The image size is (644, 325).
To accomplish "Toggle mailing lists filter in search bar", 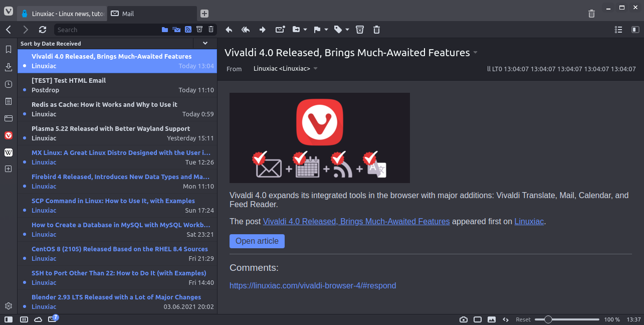I will point(176,30).
